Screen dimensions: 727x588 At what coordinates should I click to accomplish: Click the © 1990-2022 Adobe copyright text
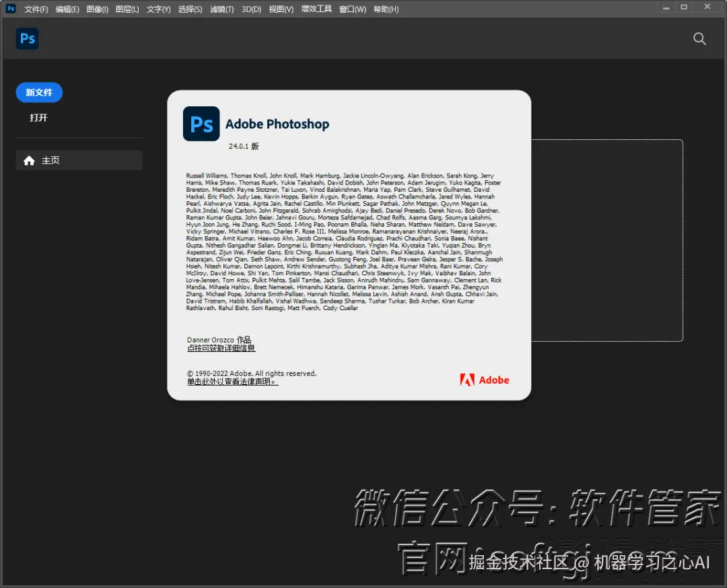click(252, 373)
